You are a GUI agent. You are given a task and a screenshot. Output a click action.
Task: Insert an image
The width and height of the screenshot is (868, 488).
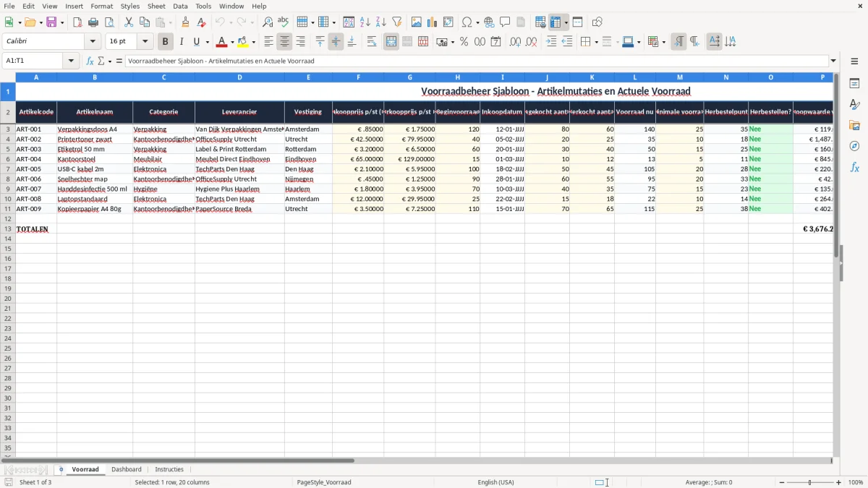pos(417,22)
